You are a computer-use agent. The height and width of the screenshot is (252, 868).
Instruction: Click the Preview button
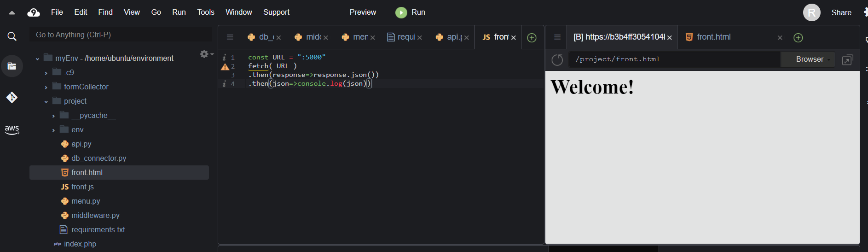(363, 12)
